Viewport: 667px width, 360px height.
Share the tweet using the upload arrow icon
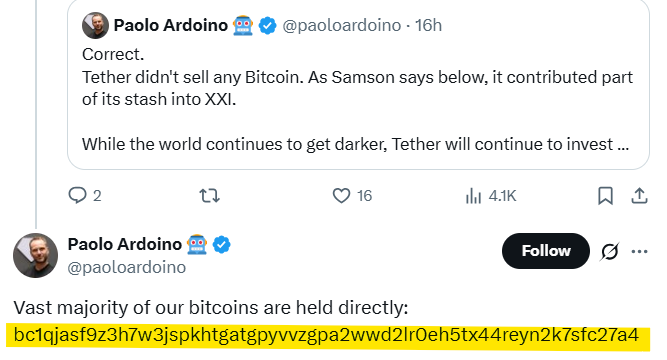tap(639, 196)
